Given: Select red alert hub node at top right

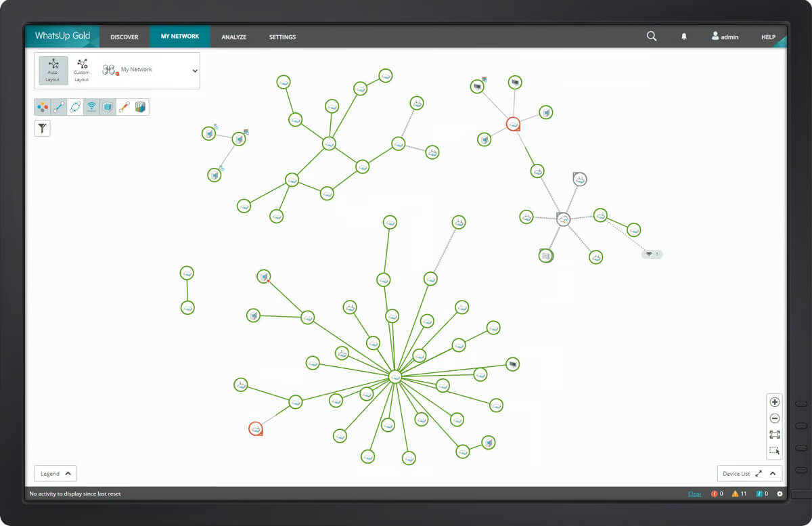Looking at the screenshot, I should (x=513, y=124).
